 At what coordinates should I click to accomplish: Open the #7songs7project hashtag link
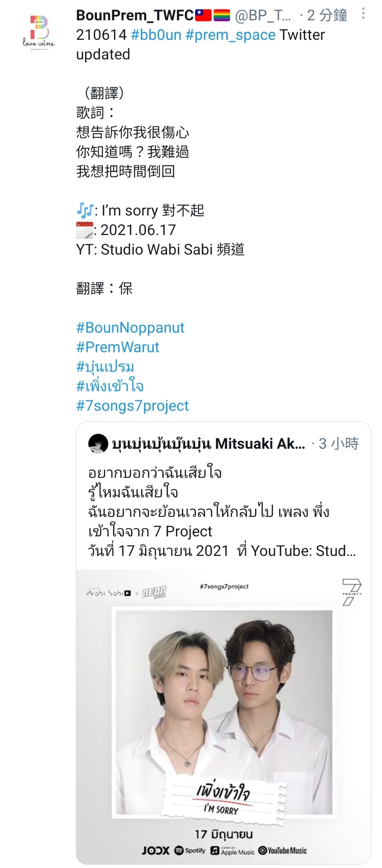click(x=132, y=406)
